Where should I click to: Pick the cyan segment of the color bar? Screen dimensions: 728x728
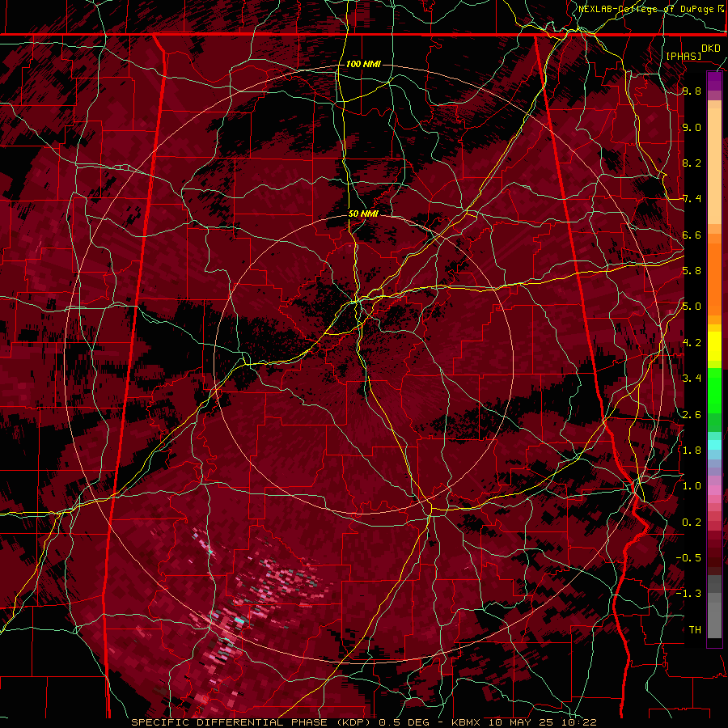(x=714, y=445)
